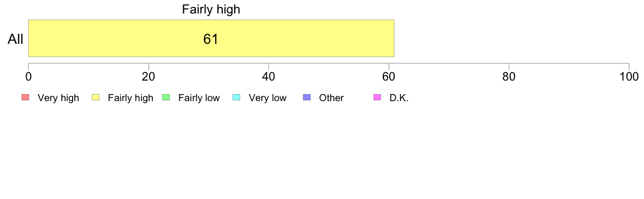Click the D.K. magenta legend swatch

coord(377,97)
